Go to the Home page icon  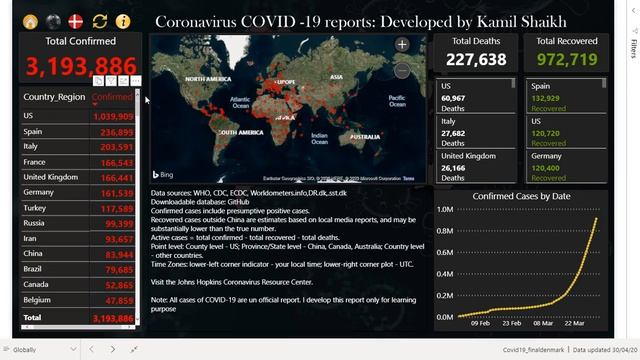[x=30, y=22]
